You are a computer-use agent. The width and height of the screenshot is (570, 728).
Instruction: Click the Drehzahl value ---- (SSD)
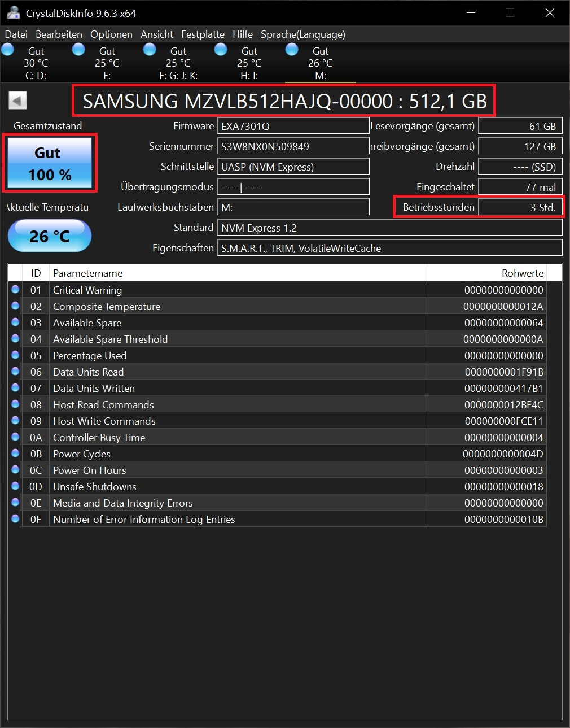520,167
